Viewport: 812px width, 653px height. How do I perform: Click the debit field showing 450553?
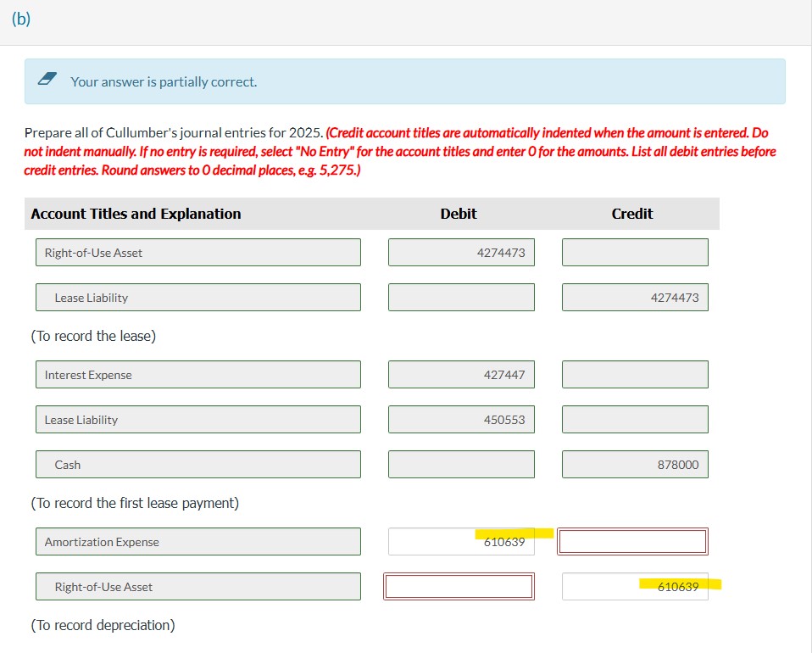(x=461, y=420)
